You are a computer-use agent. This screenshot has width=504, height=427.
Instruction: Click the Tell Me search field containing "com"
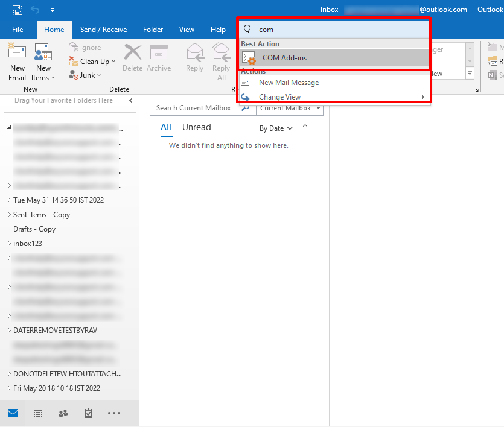[x=334, y=30]
